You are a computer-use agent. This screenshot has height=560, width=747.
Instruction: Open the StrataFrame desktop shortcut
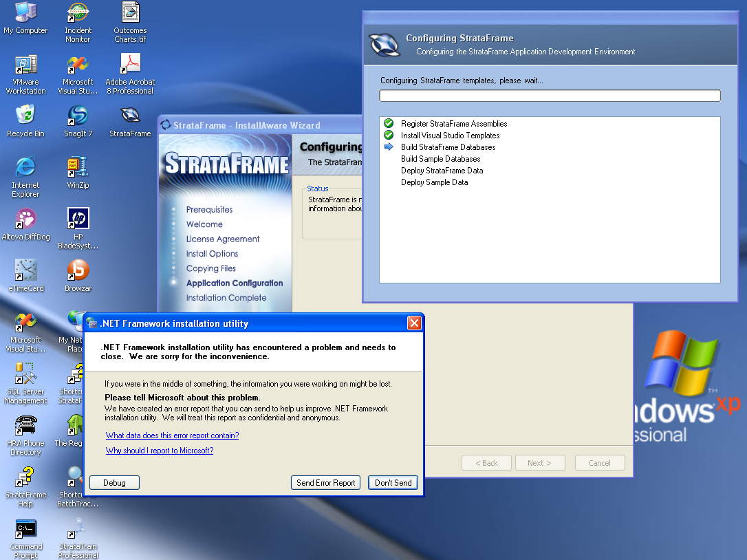(x=130, y=116)
